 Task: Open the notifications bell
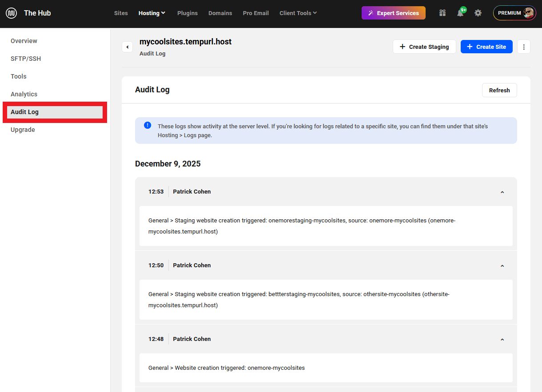pyautogui.click(x=460, y=13)
